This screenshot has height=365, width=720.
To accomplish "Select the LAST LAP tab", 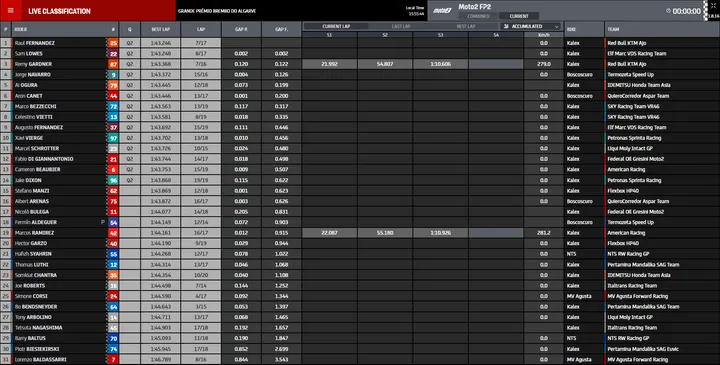I will tap(400, 26).
